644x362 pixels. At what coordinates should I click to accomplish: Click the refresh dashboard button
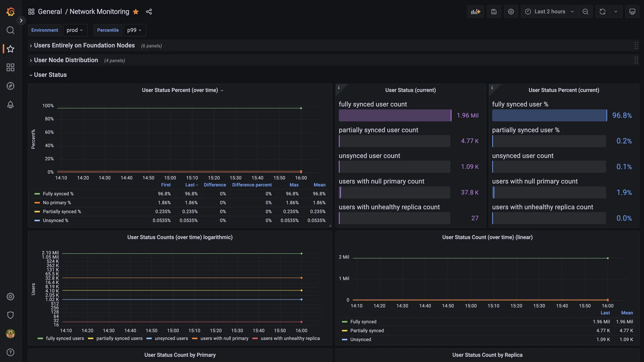(x=602, y=11)
